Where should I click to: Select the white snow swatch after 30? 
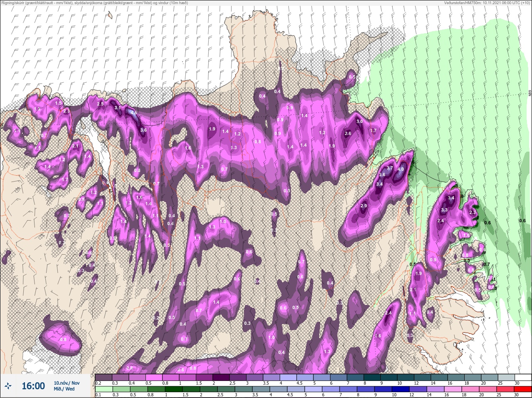(522, 377)
